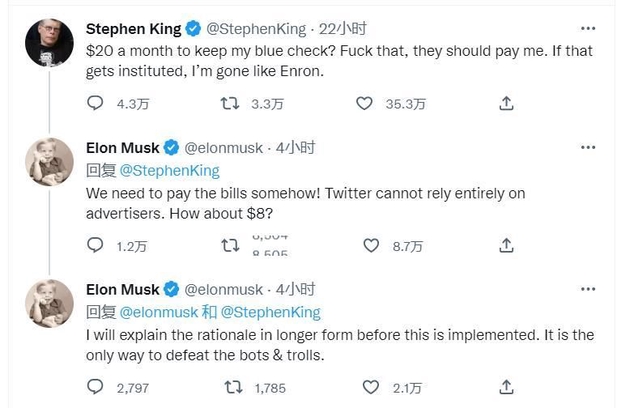Share the bots & trolls tweet
This screenshot has width=630, height=408.
tap(507, 387)
